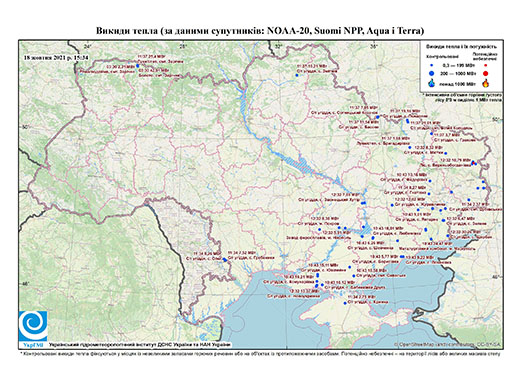Click the large red circle legend symbol
Screen dimensions: 520x368
[x=485, y=73]
